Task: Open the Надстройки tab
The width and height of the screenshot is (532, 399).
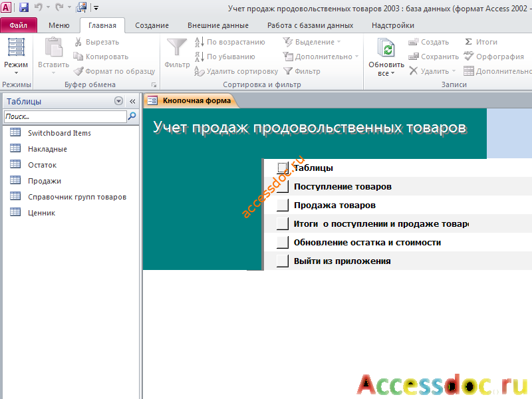Action: click(392, 25)
